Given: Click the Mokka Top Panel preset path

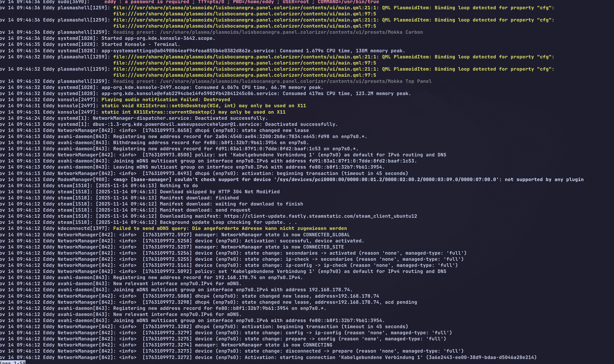Looking at the screenshot, I should [295, 81].
